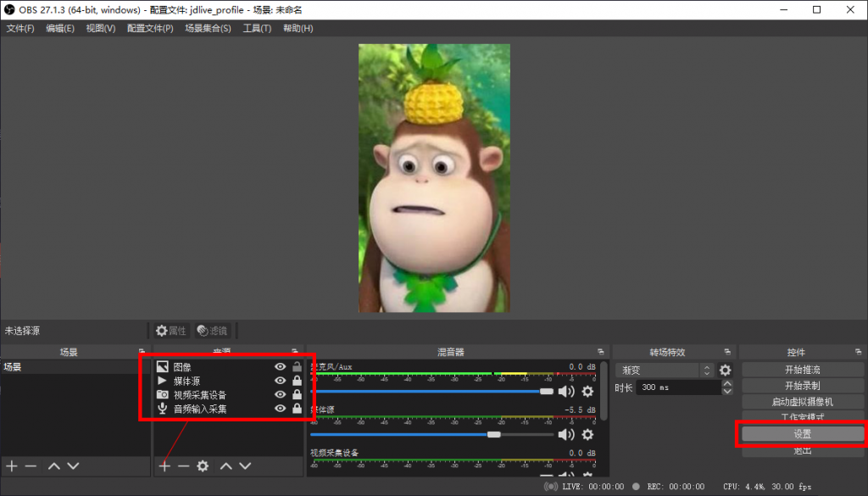Viewport: 868px width, 496px height.
Task: Increase the 时长 duration stepper
Action: pyautogui.click(x=727, y=383)
